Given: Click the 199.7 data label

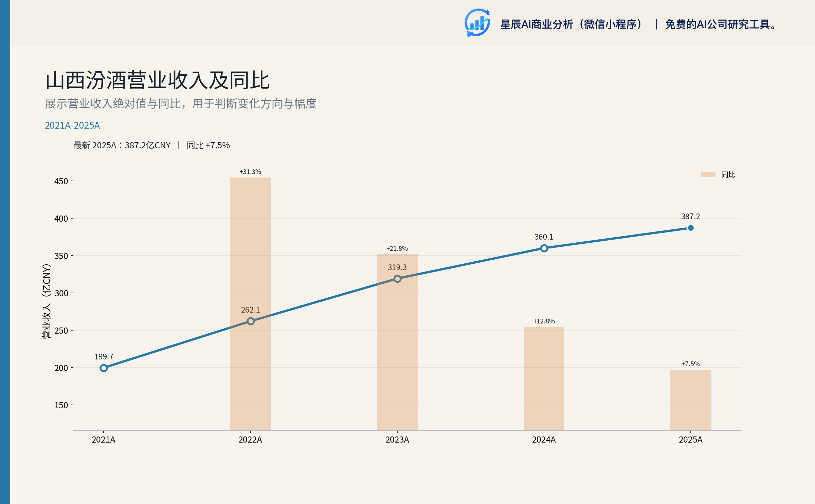Looking at the screenshot, I should tap(104, 357).
